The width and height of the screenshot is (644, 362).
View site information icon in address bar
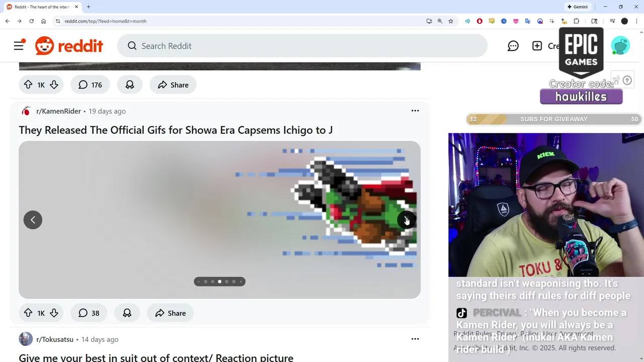click(58, 21)
